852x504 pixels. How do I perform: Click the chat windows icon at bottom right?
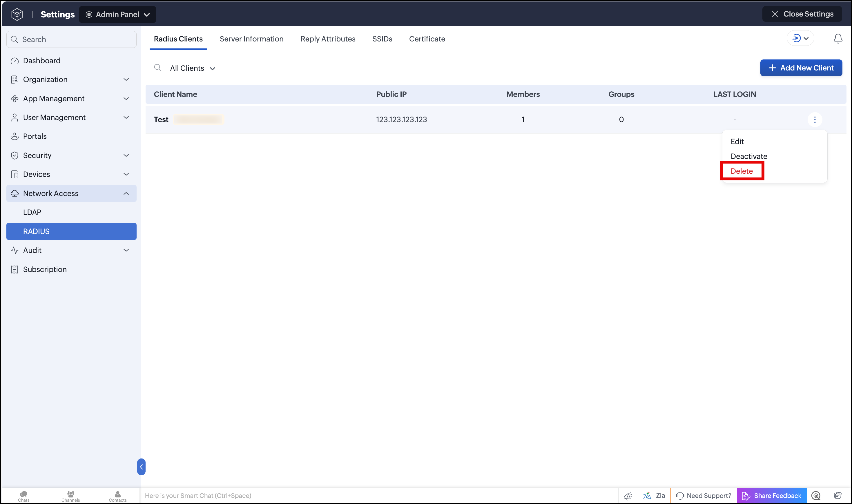(838, 496)
